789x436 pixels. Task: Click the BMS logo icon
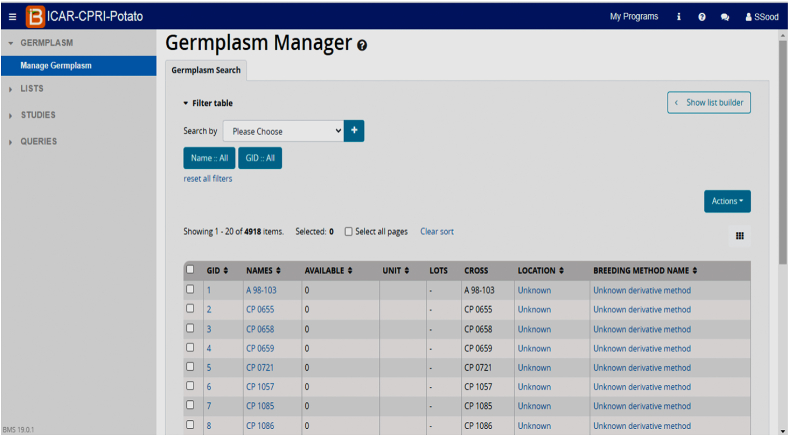point(36,16)
